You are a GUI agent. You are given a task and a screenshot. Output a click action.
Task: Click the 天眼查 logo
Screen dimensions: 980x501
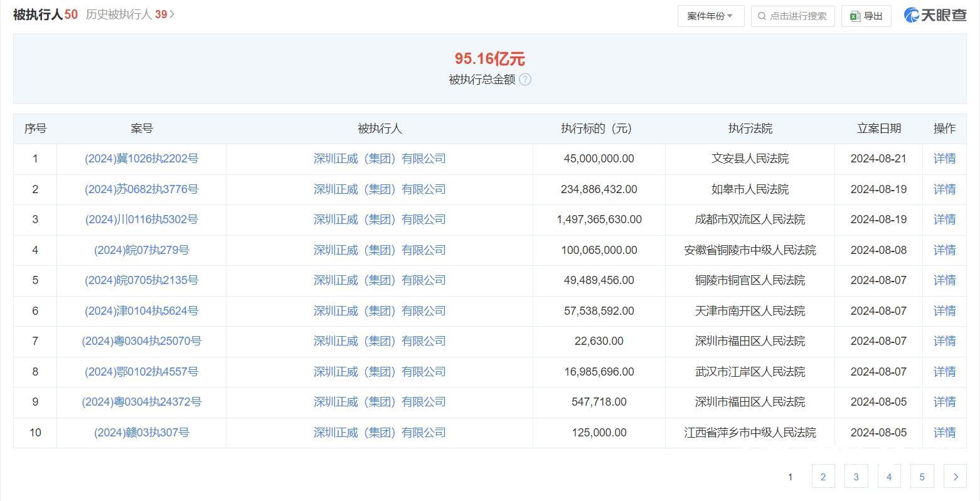point(935,16)
